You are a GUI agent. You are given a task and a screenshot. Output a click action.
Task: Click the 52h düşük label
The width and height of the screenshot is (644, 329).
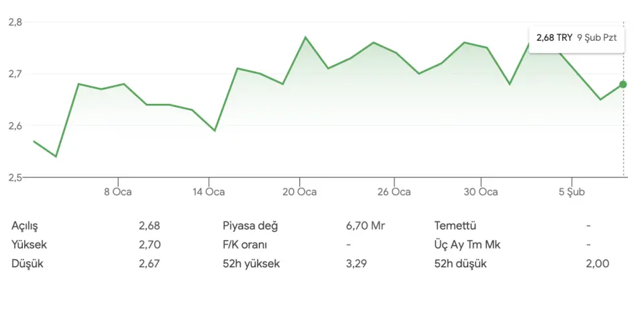click(461, 263)
